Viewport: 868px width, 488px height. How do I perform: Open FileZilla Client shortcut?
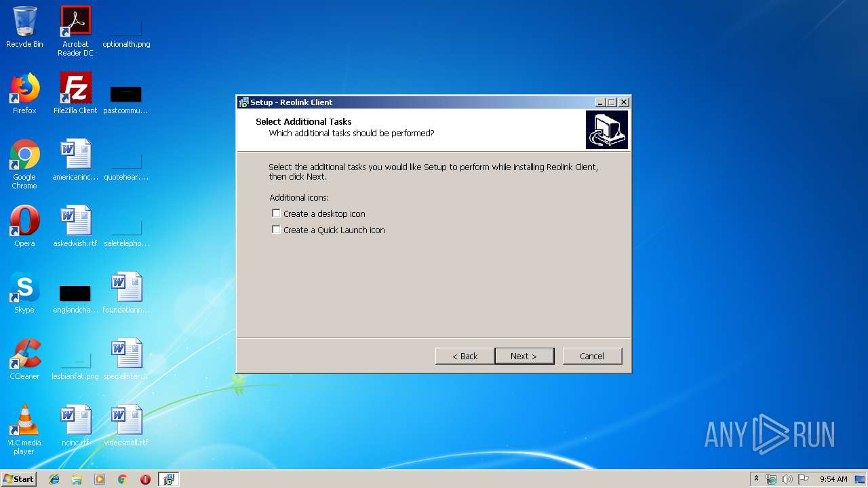pos(75,94)
